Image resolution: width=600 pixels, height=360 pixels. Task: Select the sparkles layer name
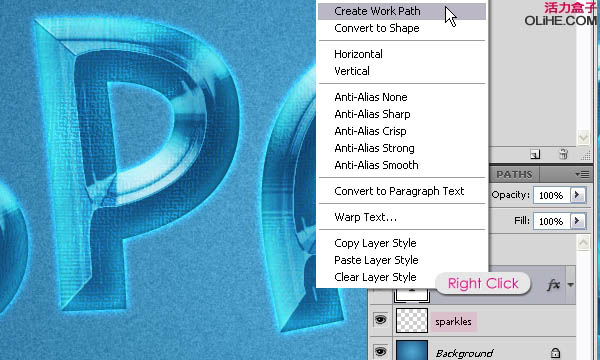pyautogui.click(x=453, y=322)
